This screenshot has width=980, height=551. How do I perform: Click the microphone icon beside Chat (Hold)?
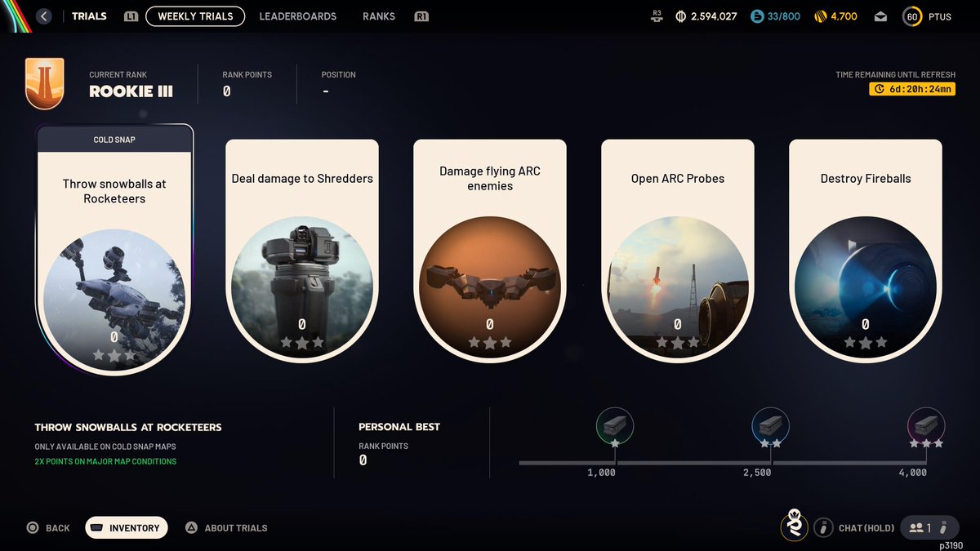tap(825, 528)
